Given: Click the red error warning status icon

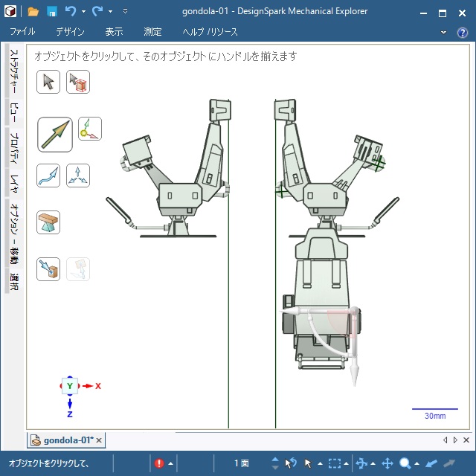Looking at the screenshot, I should 159,463.
